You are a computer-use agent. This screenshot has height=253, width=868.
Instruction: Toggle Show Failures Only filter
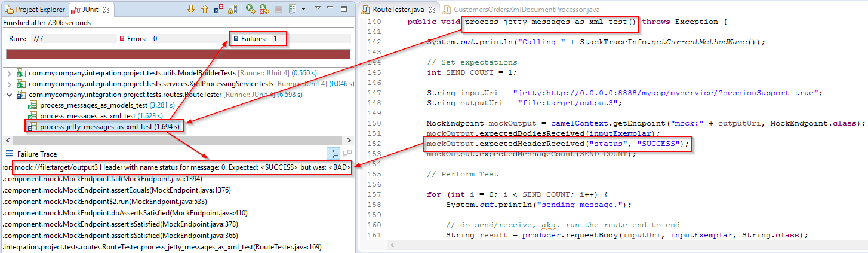click(218, 9)
